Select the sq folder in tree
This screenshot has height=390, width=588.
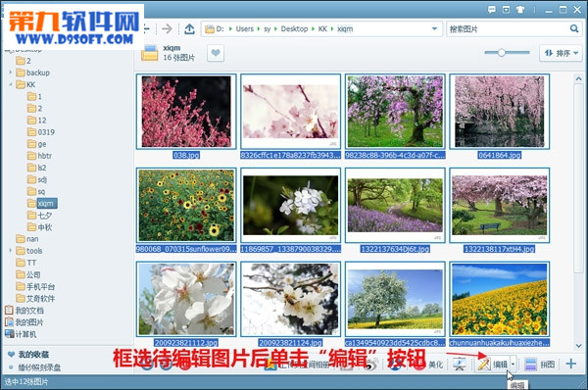point(37,192)
